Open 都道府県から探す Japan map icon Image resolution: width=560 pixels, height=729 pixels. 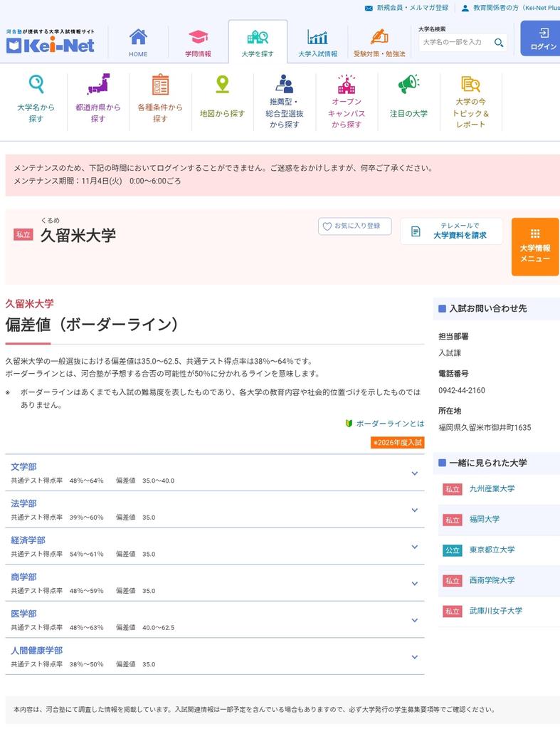98,84
